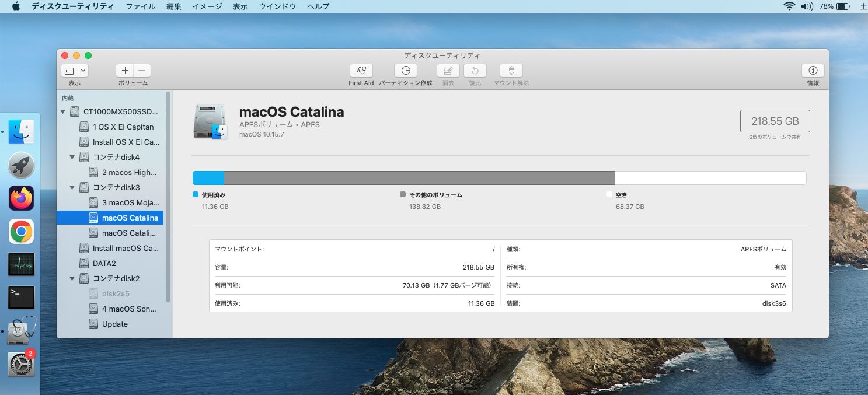The image size is (868, 395).
Task: Open Terminal from the Dock
Action: (22, 298)
